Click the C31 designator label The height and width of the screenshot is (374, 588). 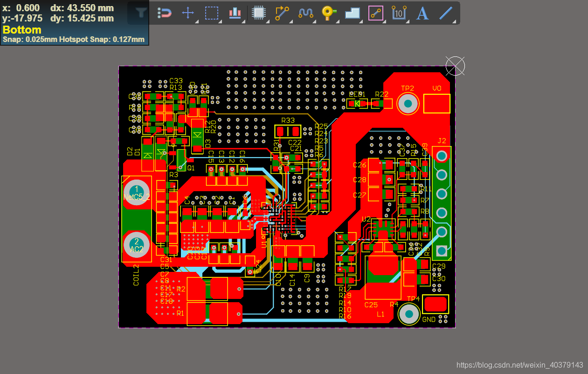coord(166,260)
